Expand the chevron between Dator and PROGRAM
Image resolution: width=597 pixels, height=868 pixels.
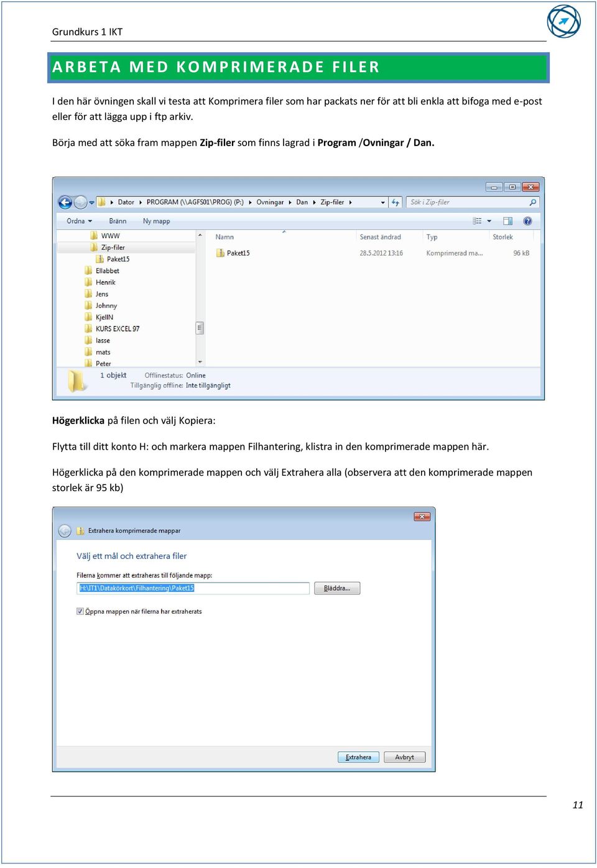[x=141, y=203]
